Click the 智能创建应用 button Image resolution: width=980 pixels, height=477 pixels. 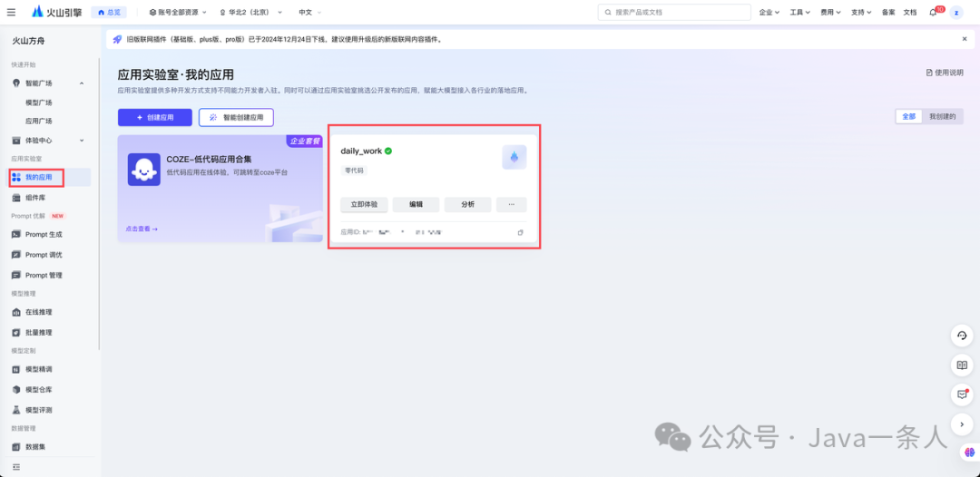pos(236,117)
